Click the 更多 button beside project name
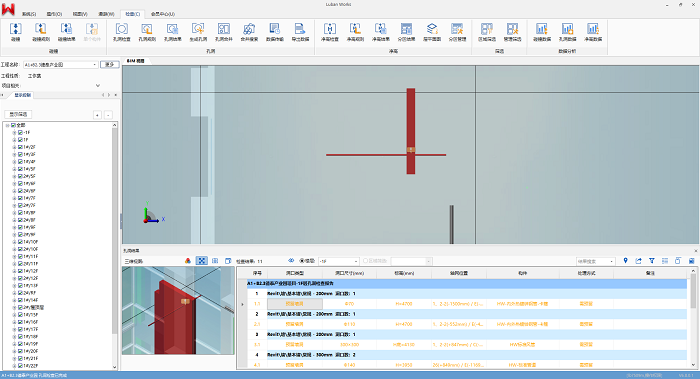The image size is (700, 379). pos(109,65)
